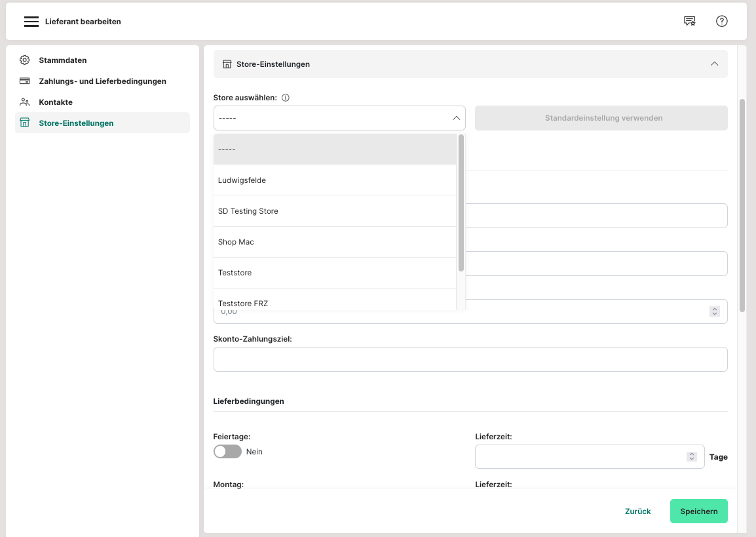756x537 pixels.
Task: Click the Stammdaten gear icon
Action: click(25, 60)
